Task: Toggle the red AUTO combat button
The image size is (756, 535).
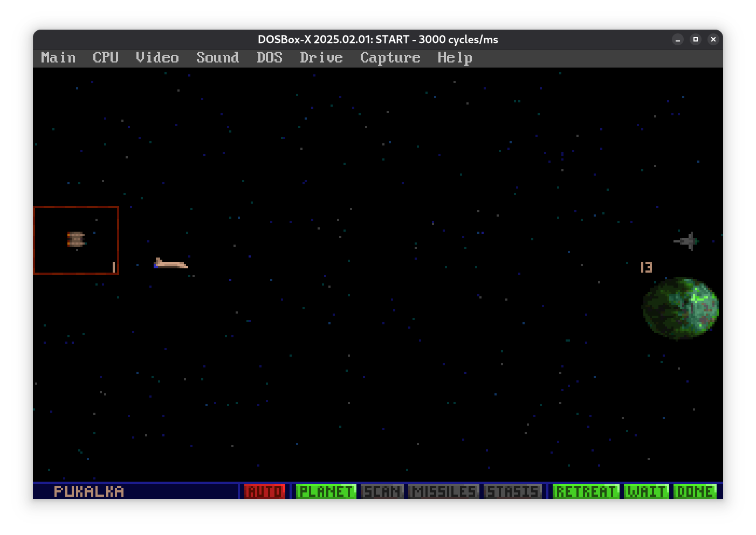Action: pos(264,491)
